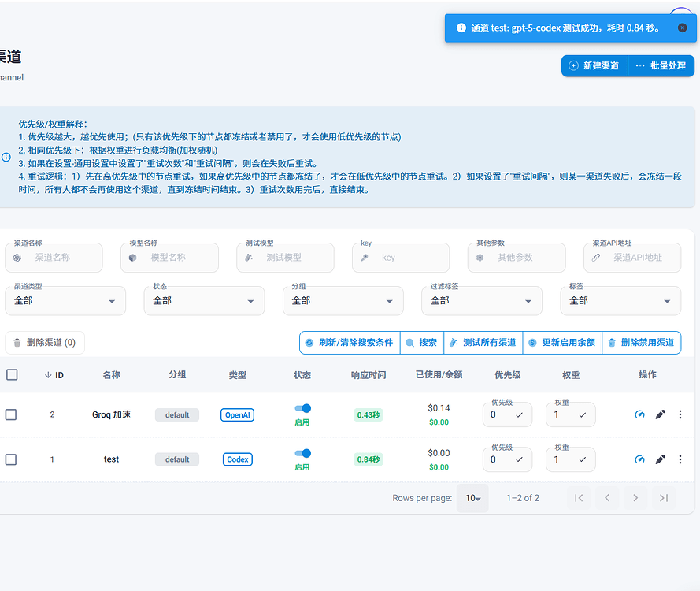The height and width of the screenshot is (591, 700).
Task: Confirm weight checkmark for test channel
Action: (583, 459)
